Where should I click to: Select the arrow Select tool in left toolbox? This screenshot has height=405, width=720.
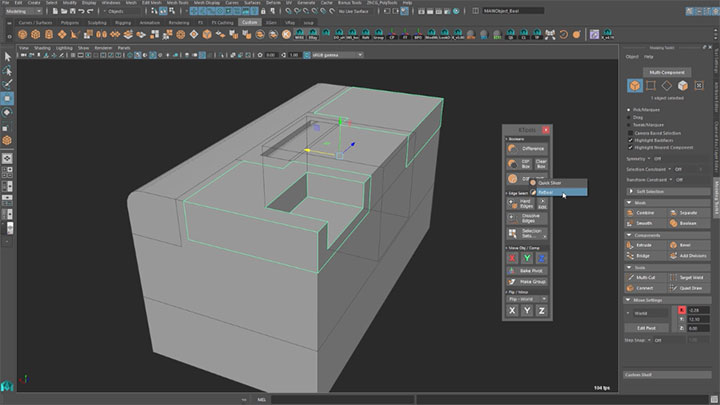pyautogui.click(x=7, y=56)
